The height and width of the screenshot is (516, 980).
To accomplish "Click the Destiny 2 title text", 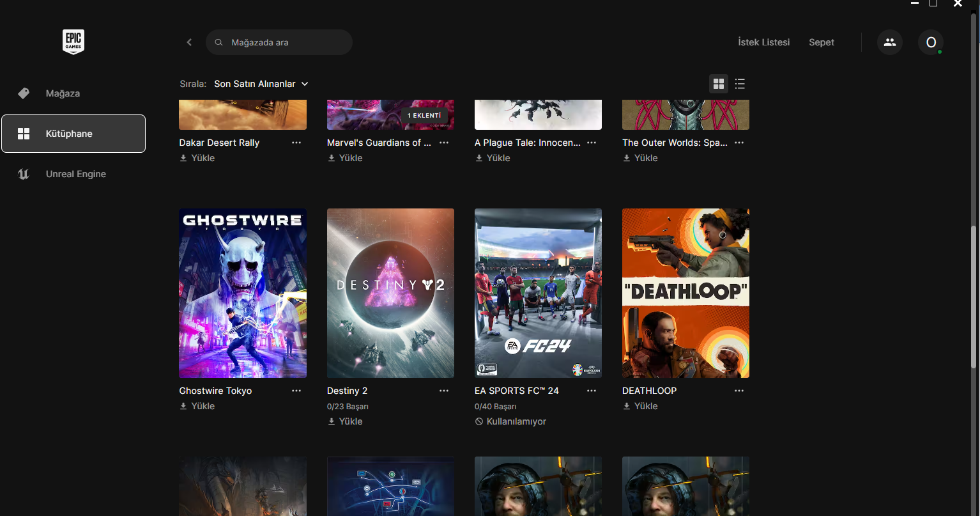I will 347,391.
